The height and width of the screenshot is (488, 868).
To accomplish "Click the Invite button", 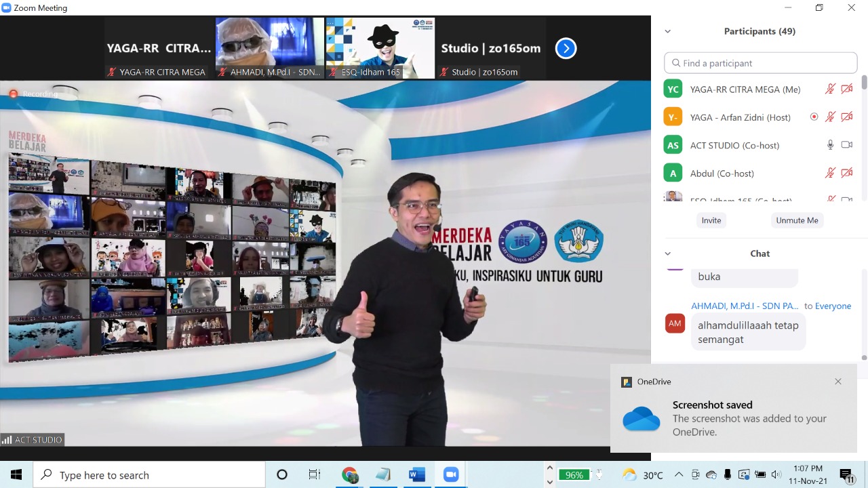I will (711, 220).
